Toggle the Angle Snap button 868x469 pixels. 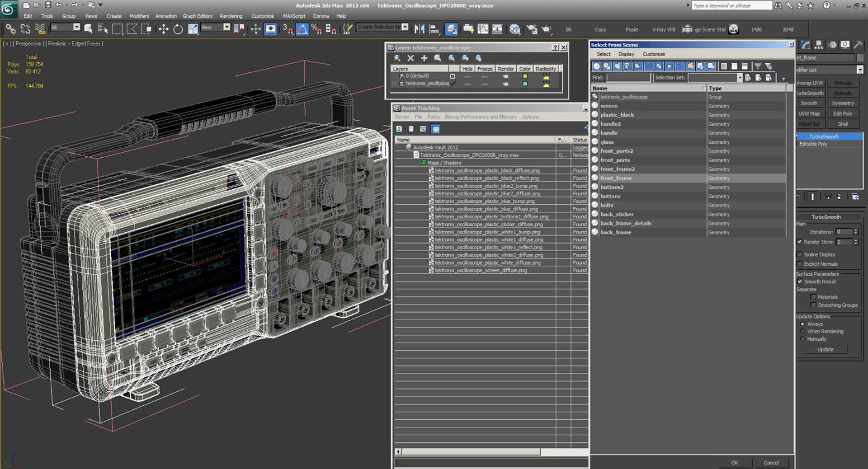coord(302,29)
